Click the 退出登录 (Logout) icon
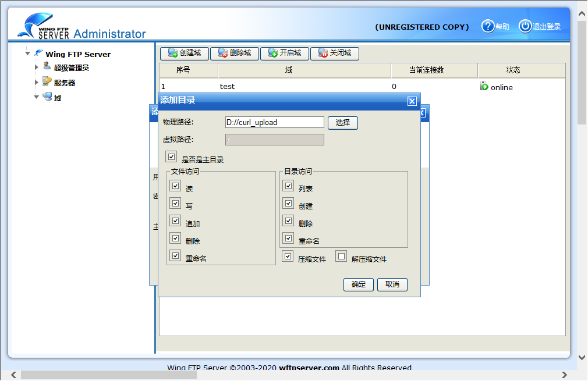588x381 pixels. point(525,26)
